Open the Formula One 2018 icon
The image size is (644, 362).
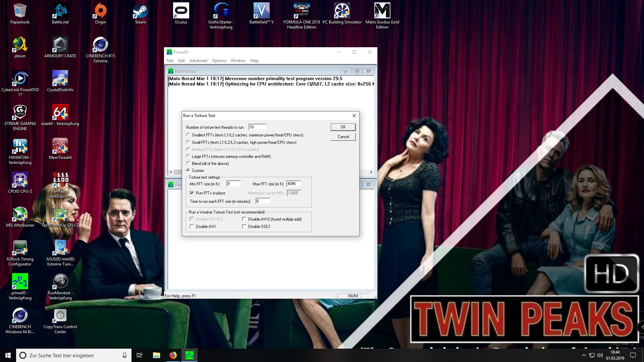point(302,11)
